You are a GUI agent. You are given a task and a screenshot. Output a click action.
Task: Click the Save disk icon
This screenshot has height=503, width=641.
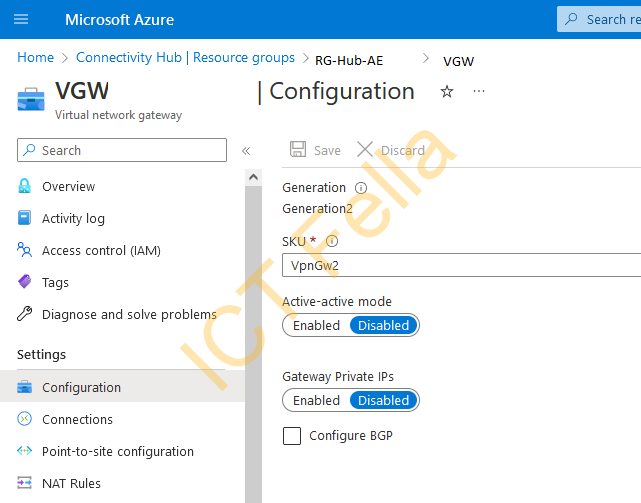point(298,149)
